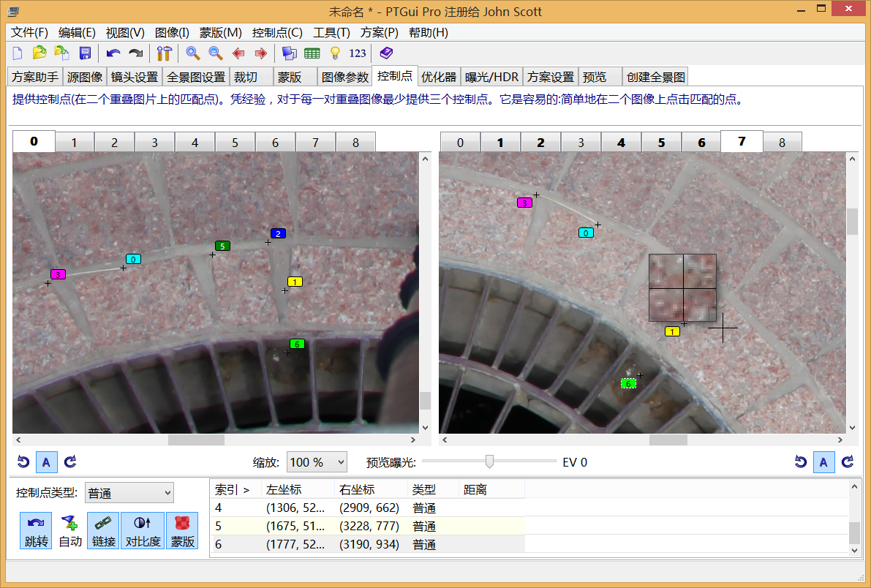Toggle the 链接 (link) button

104,531
